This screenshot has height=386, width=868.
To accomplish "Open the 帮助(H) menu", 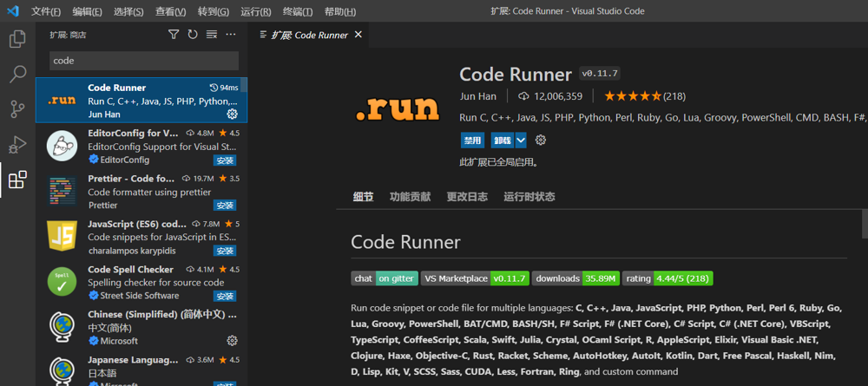I will pyautogui.click(x=340, y=11).
